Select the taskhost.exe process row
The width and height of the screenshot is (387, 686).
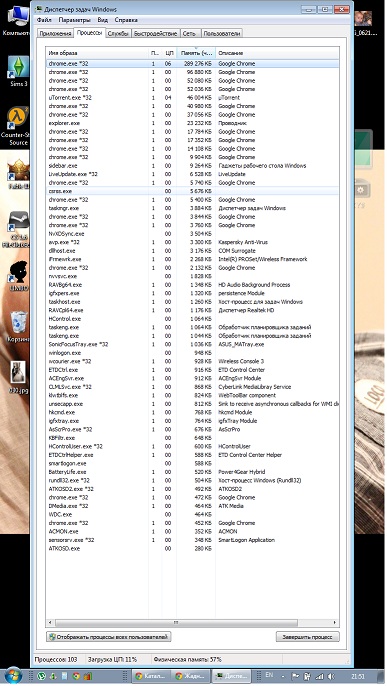tap(192, 302)
